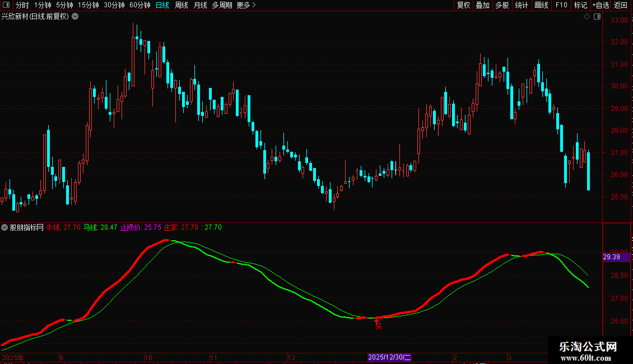Toggle the right side panel icon

(x=597, y=17)
